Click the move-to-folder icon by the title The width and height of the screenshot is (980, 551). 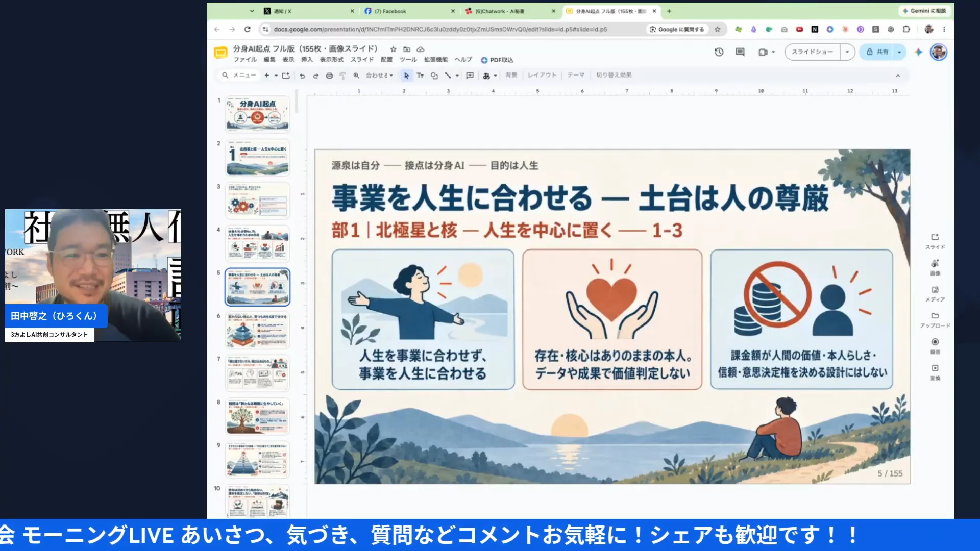click(x=407, y=49)
